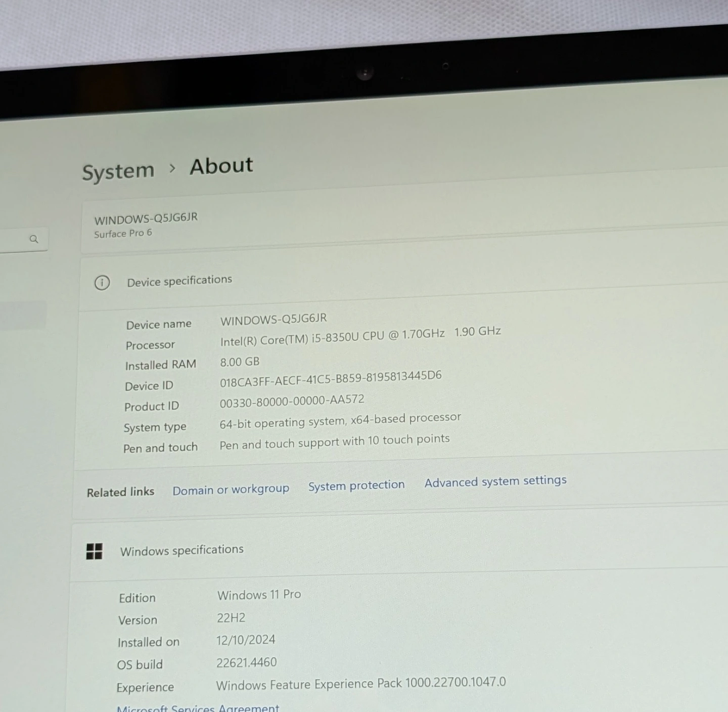The height and width of the screenshot is (712, 728).
Task: Open the Microsoft Services Agreement link
Action: point(198,708)
